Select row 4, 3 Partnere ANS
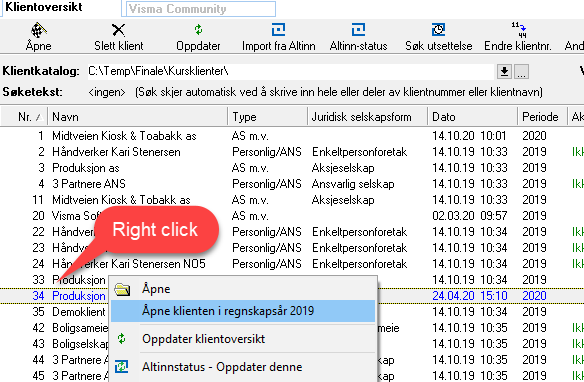584x382 pixels. (x=292, y=184)
